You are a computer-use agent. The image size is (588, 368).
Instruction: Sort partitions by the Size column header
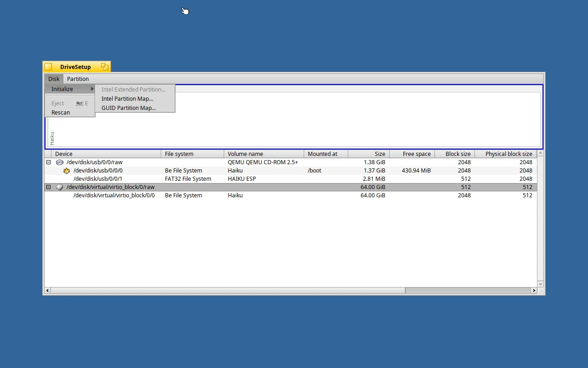pos(380,154)
